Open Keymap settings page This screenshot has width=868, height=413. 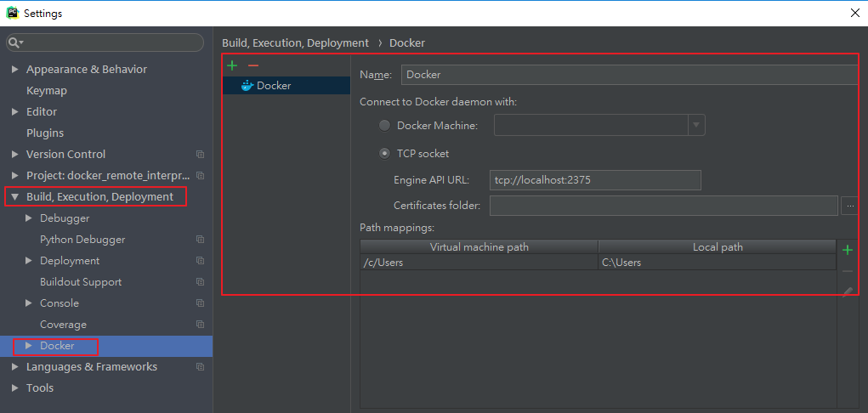pyautogui.click(x=47, y=90)
